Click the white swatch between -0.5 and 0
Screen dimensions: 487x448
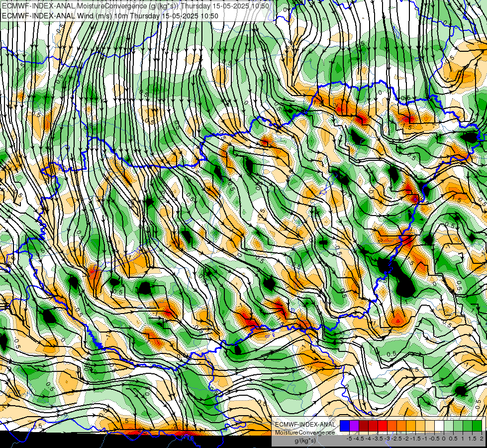tap(439, 426)
